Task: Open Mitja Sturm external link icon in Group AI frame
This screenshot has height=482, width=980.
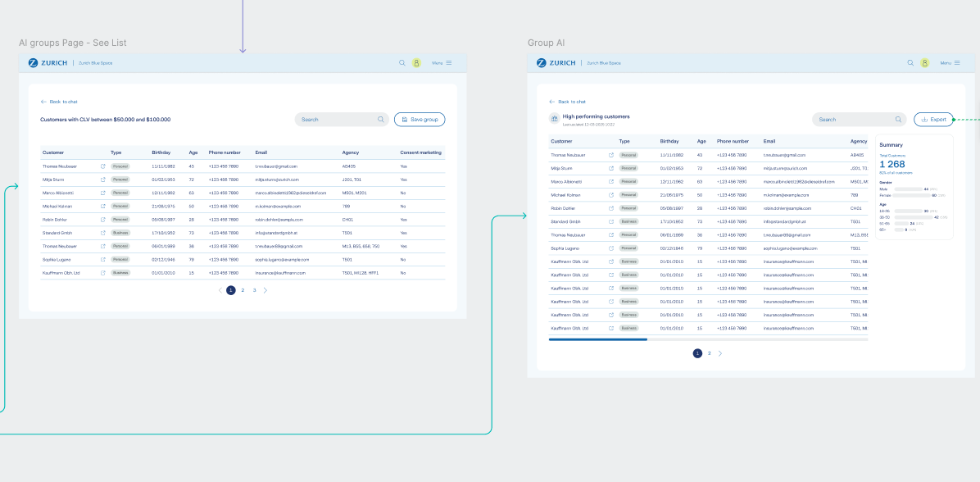Action: click(x=611, y=168)
